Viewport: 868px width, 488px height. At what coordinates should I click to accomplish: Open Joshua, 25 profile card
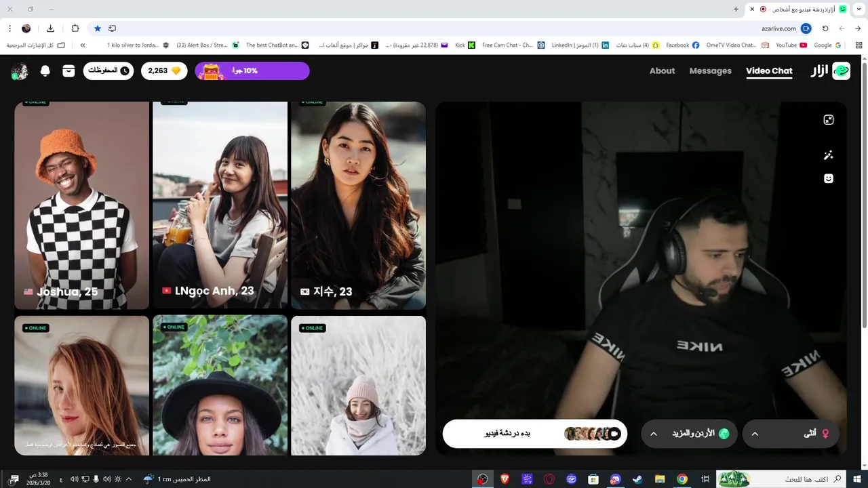pyautogui.click(x=81, y=205)
